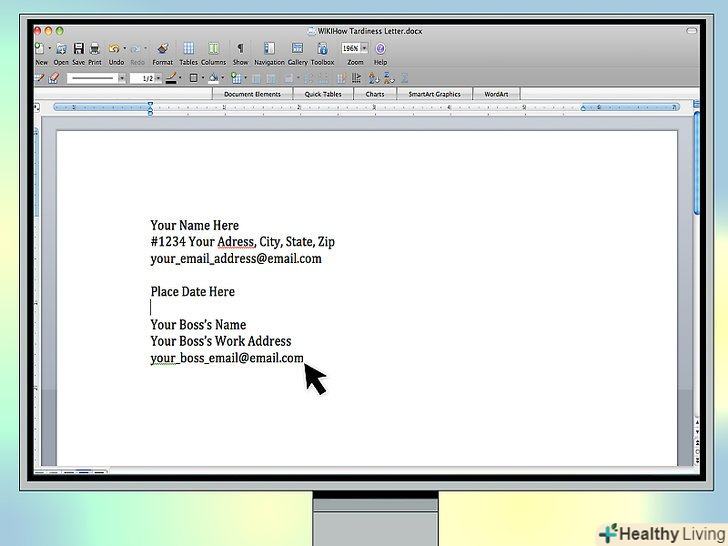Click the Shading paint bucket icon
This screenshot has height=546, width=728.
(x=214, y=78)
